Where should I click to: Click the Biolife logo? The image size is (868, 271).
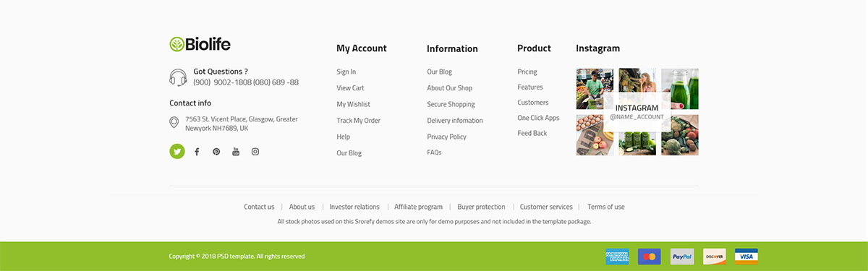point(200,44)
